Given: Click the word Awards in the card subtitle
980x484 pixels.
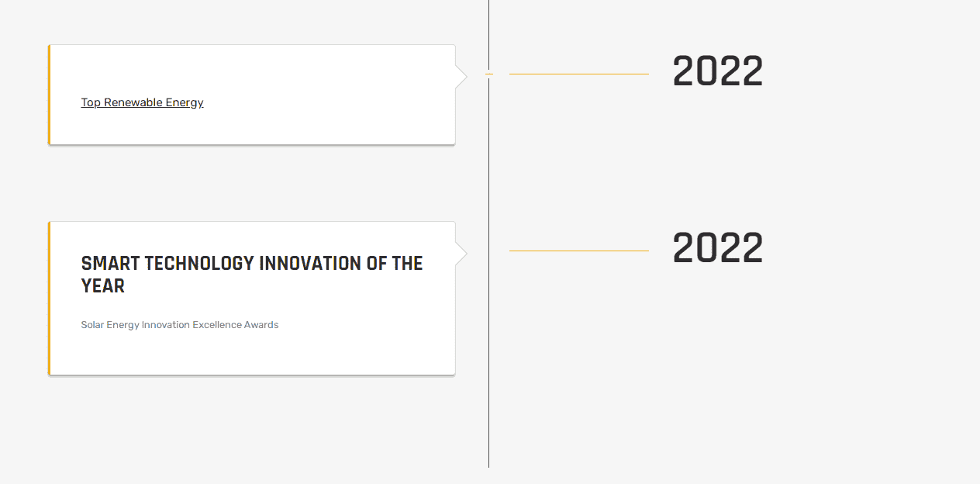Looking at the screenshot, I should (261, 325).
